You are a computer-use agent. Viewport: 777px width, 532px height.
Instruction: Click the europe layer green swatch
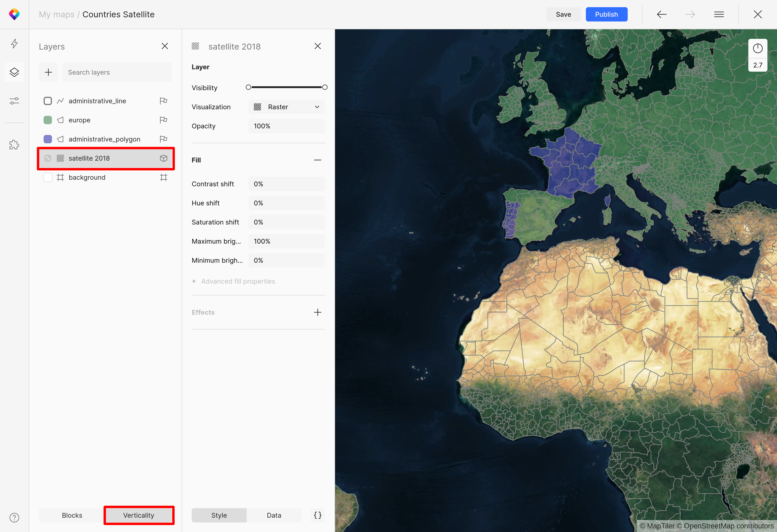[48, 120]
